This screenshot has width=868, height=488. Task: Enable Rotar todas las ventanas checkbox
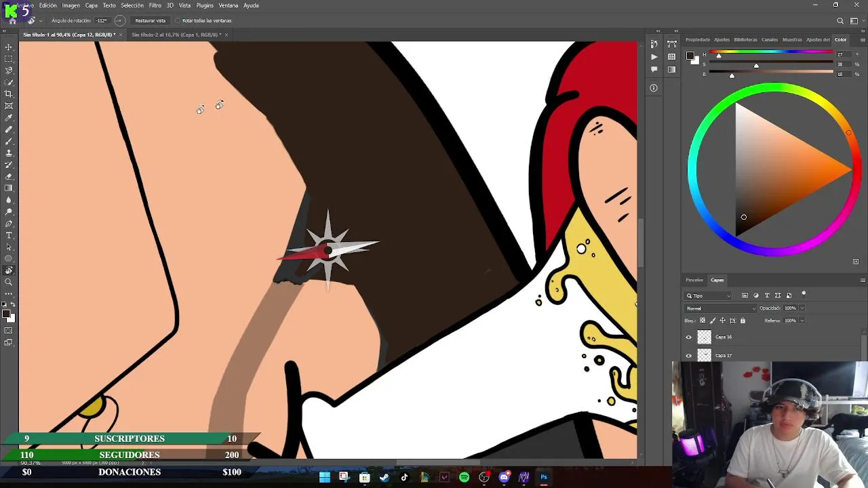(178, 21)
